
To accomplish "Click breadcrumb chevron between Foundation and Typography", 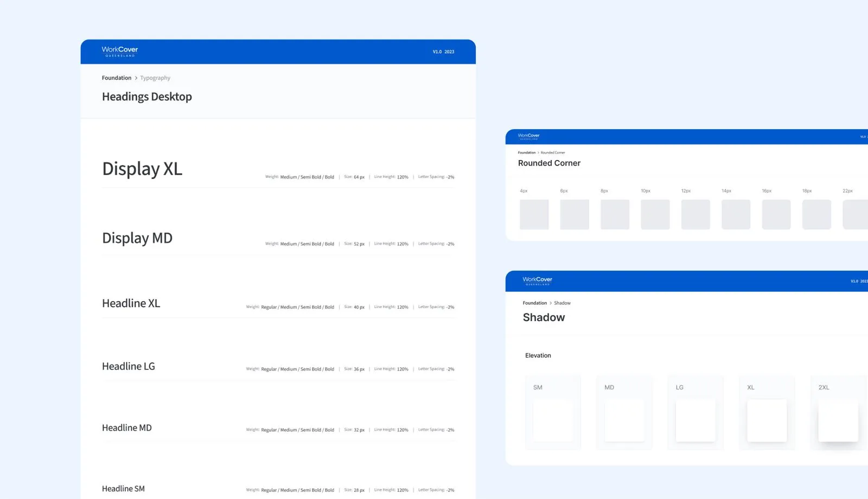I will 136,78.
